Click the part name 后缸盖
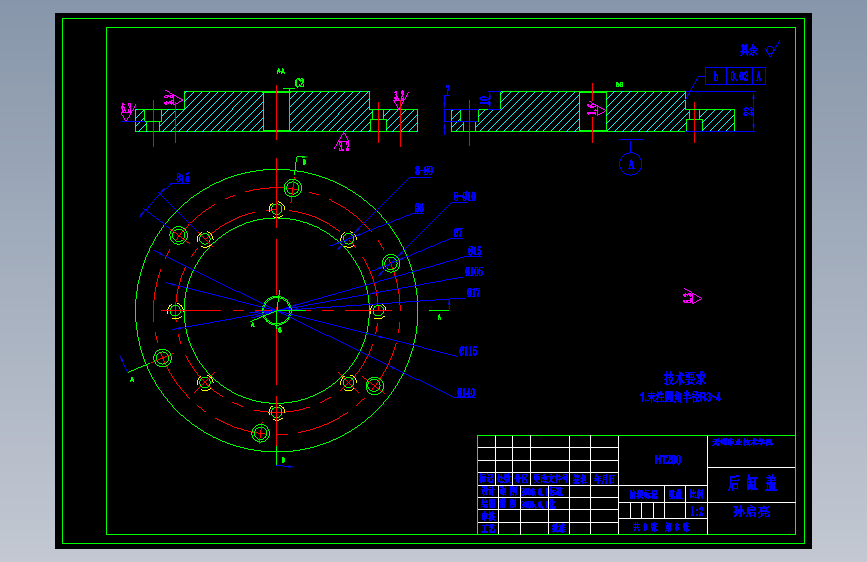This screenshot has width=867, height=562. pyautogui.click(x=752, y=483)
